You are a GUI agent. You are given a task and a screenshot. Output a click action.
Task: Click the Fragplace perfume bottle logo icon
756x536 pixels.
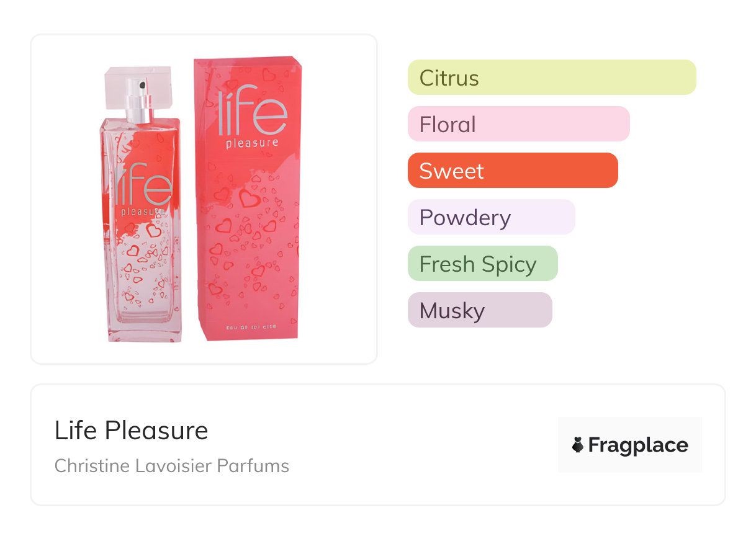(578, 445)
